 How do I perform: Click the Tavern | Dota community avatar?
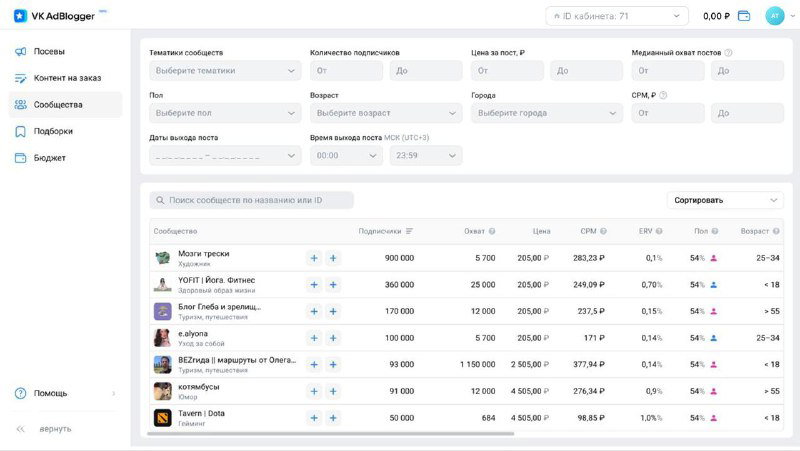coord(162,417)
